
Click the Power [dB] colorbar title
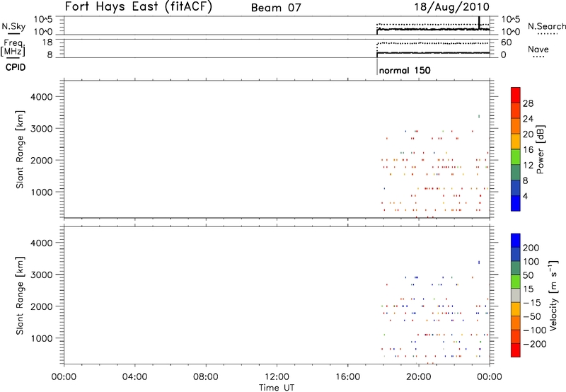pyautogui.click(x=540, y=149)
